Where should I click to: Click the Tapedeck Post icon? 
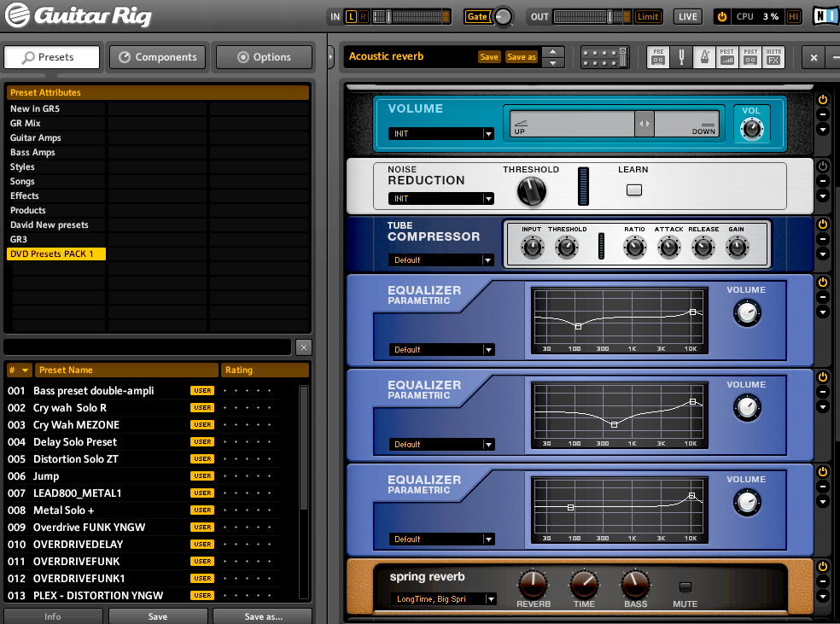click(750, 56)
